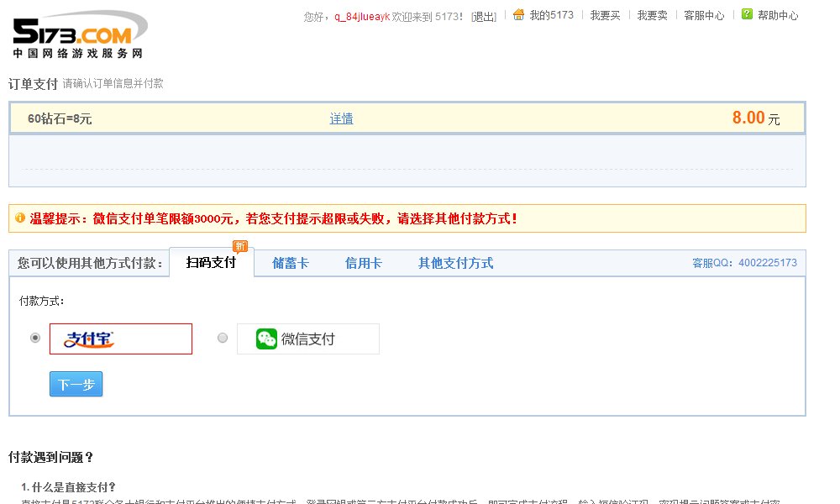Go to 客服中心 customer service
The height and width of the screenshot is (504, 840).
(704, 16)
